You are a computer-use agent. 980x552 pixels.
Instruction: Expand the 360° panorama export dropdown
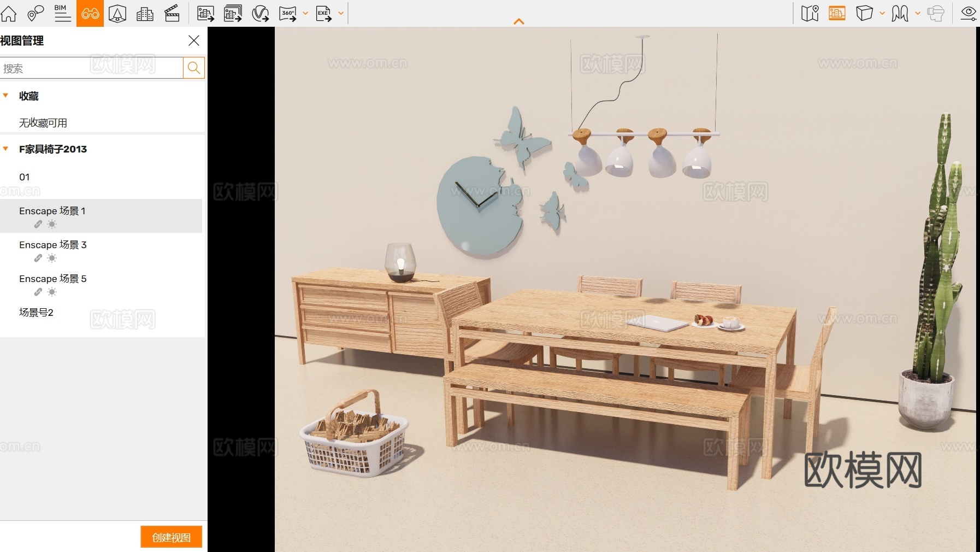point(305,13)
